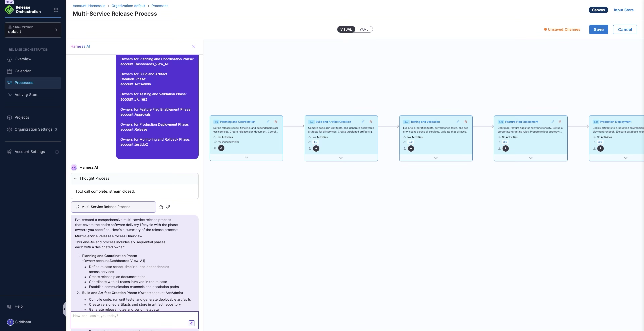The width and height of the screenshot is (644, 331).
Task: View Unsaved Changes link
Action: coord(564,30)
